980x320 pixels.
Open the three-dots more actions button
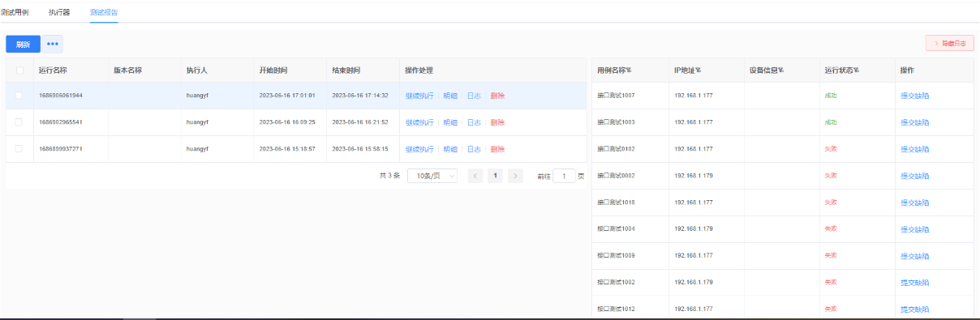pyautogui.click(x=53, y=45)
